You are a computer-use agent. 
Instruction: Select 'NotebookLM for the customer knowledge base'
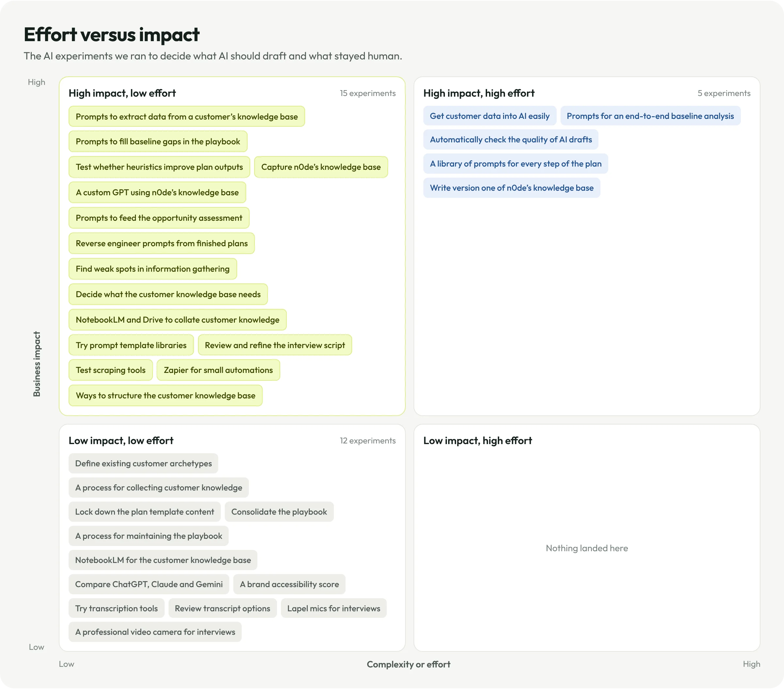click(x=163, y=560)
